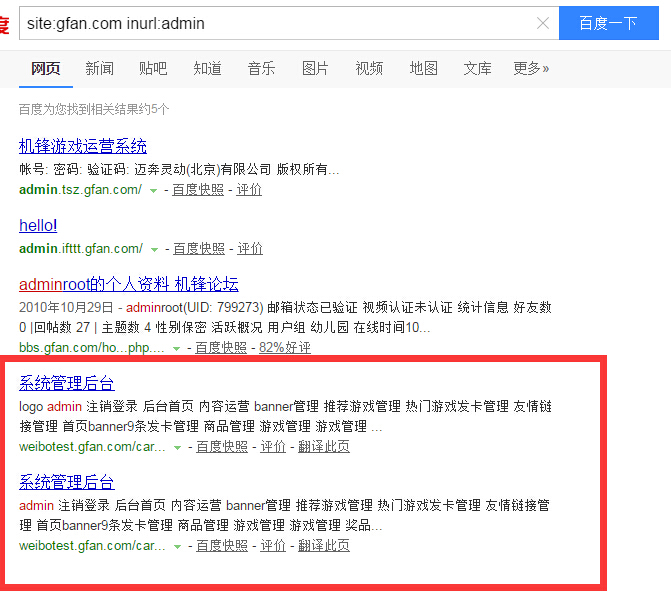Open 百度快照 for bbs.gfan.com result
Viewport: 671px width, 611px height.
[221, 347]
